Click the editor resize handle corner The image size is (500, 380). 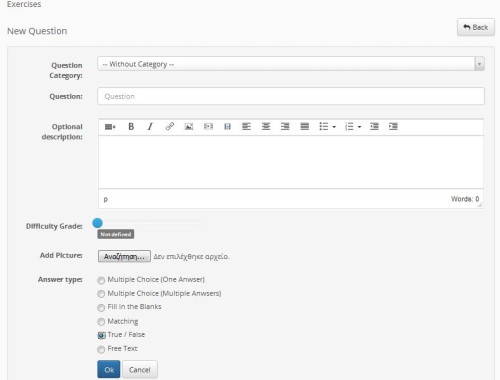pyautogui.click(x=479, y=204)
